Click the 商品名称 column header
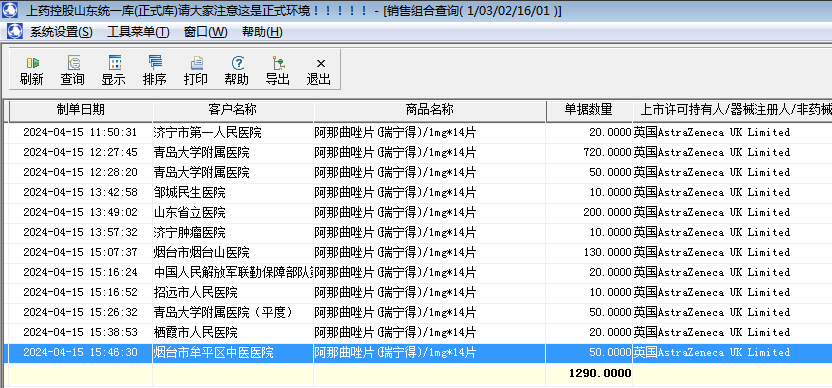 coord(430,110)
